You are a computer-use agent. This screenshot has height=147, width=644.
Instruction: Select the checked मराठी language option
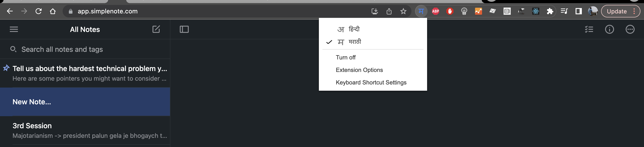pyautogui.click(x=354, y=42)
